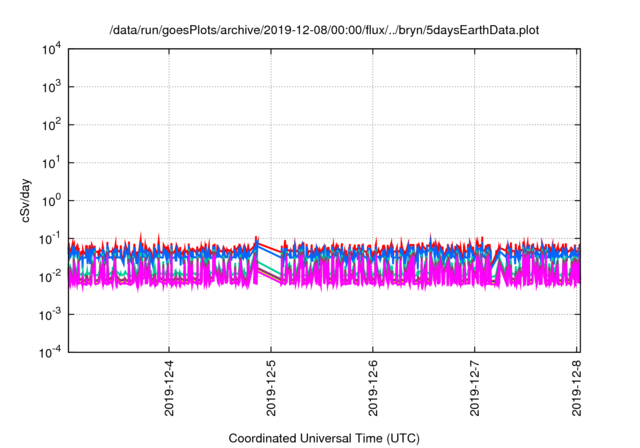Select the cSv/day y-axis label
The width and height of the screenshot is (640, 448).
(x=26, y=200)
